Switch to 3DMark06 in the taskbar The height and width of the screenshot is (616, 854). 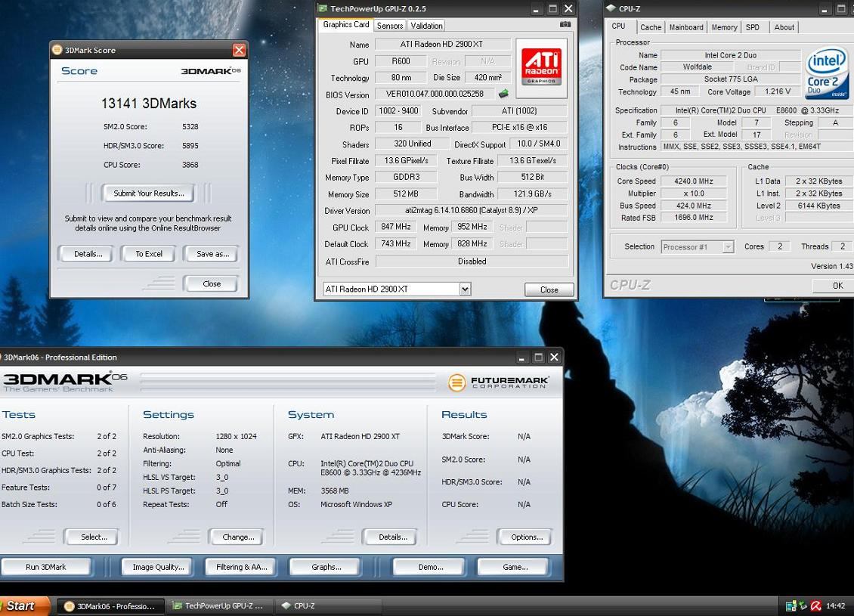coord(111,606)
